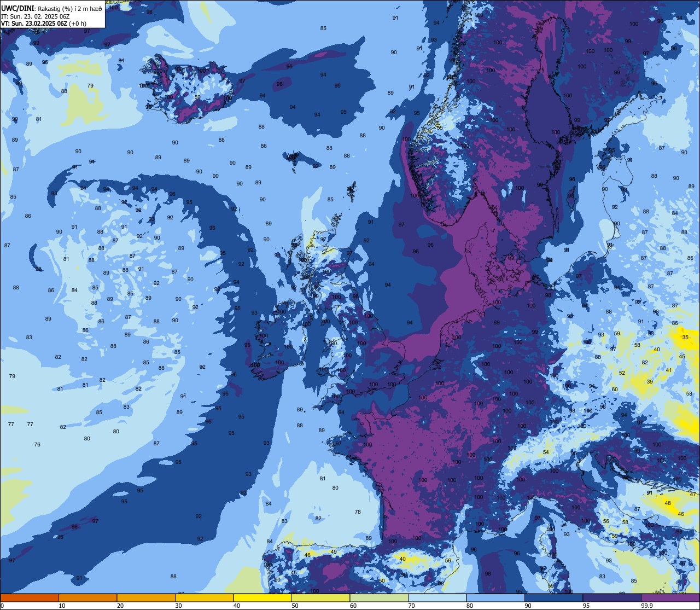Click the humidity value '52' on the map
Viewport: 700px width, 610px height.
point(622,373)
